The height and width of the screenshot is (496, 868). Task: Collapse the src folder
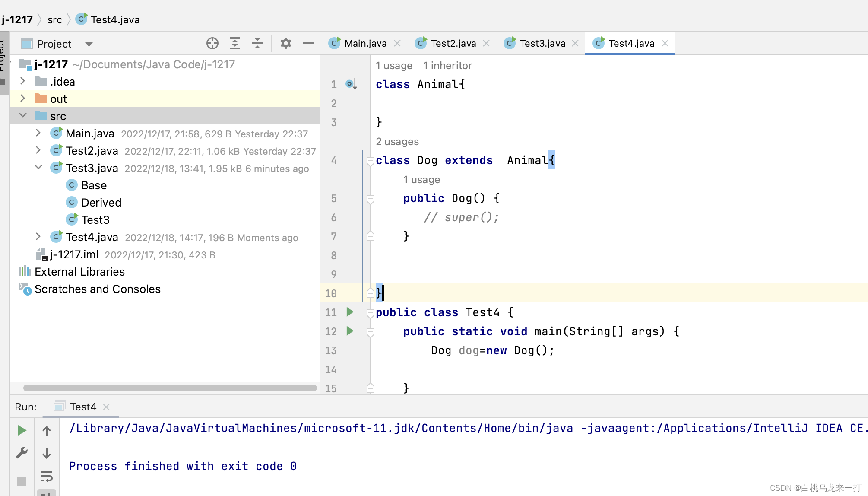(x=23, y=116)
